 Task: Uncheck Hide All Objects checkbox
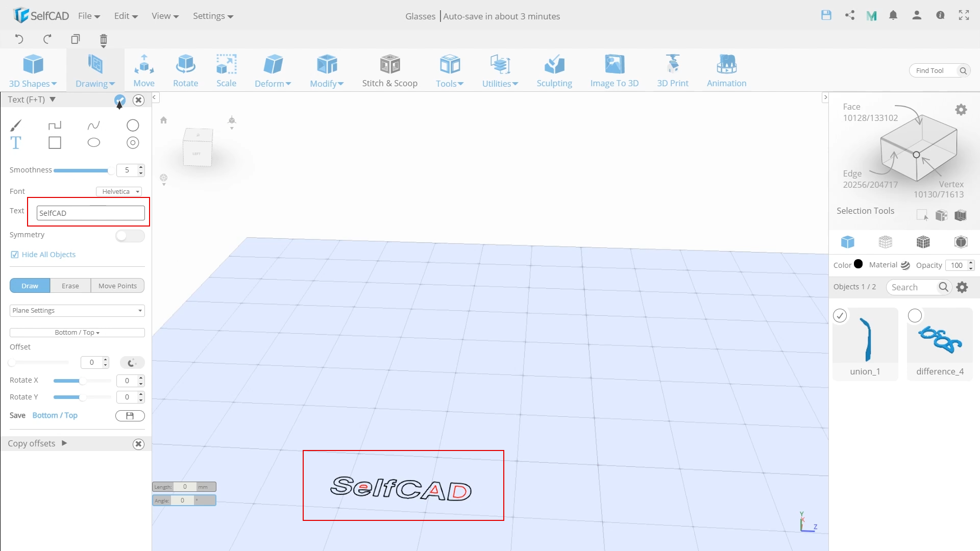15,255
